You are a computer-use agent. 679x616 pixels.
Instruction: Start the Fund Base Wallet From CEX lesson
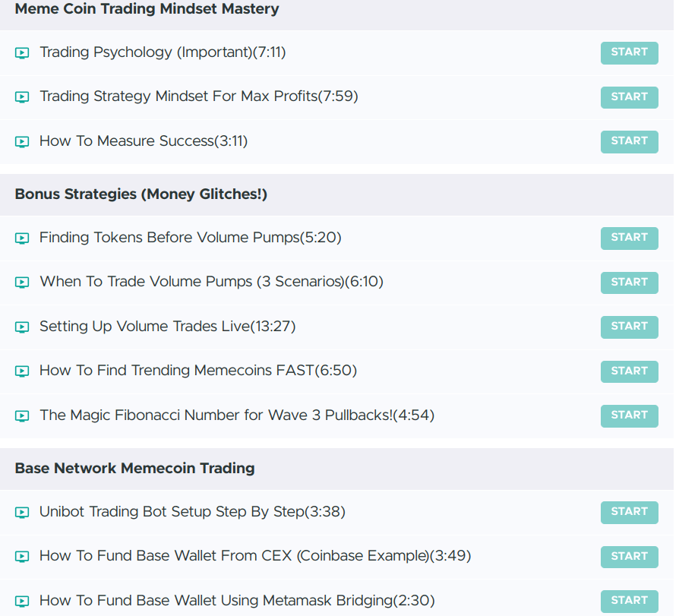pyautogui.click(x=629, y=557)
